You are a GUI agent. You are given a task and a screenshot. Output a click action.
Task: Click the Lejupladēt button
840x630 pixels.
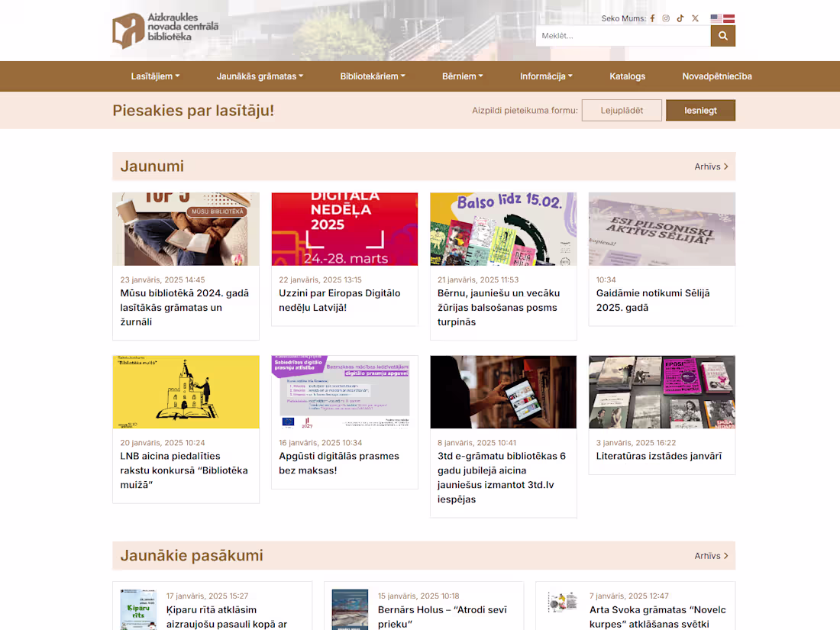click(622, 110)
